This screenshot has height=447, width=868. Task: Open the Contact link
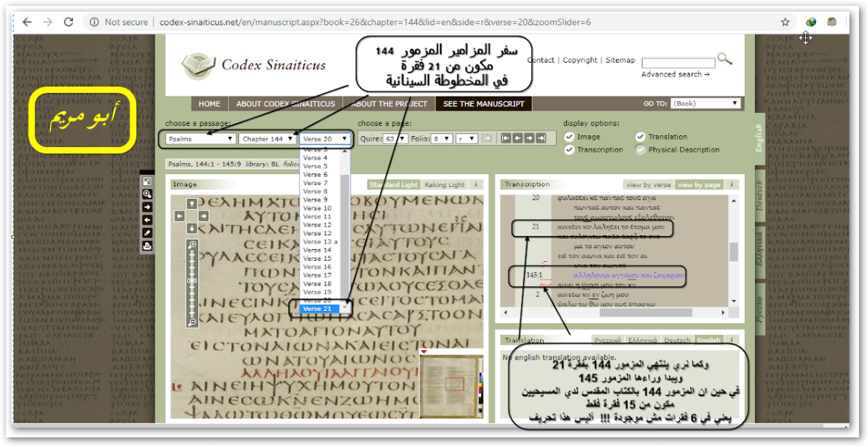coord(541,60)
